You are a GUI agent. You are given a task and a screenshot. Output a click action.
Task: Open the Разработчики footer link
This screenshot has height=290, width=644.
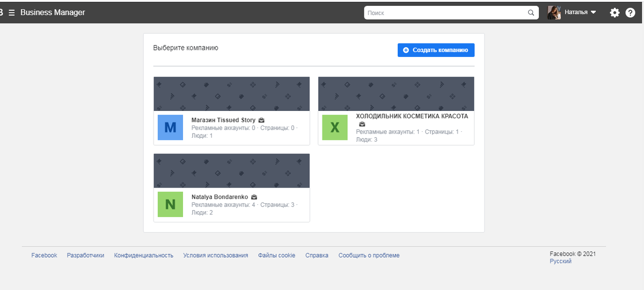tap(85, 256)
